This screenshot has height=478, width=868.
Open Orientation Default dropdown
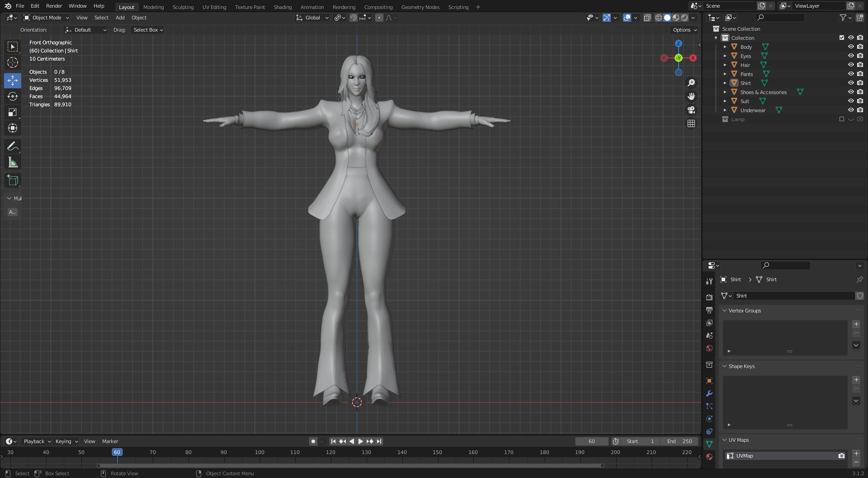tap(86, 30)
